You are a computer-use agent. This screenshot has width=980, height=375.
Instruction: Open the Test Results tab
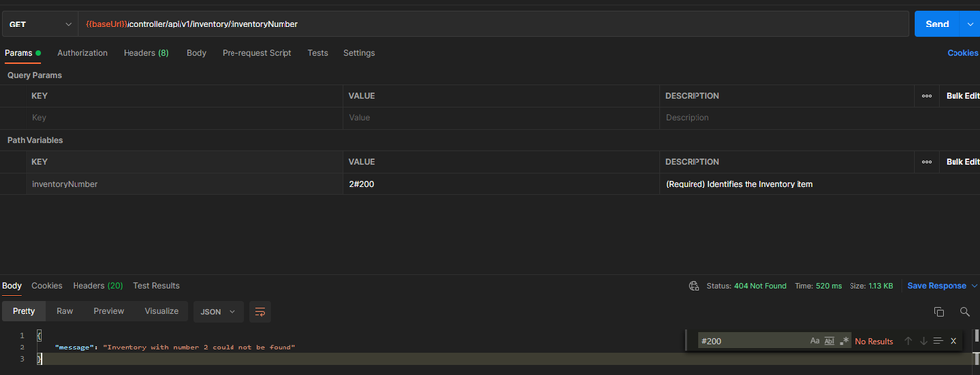click(x=156, y=285)
